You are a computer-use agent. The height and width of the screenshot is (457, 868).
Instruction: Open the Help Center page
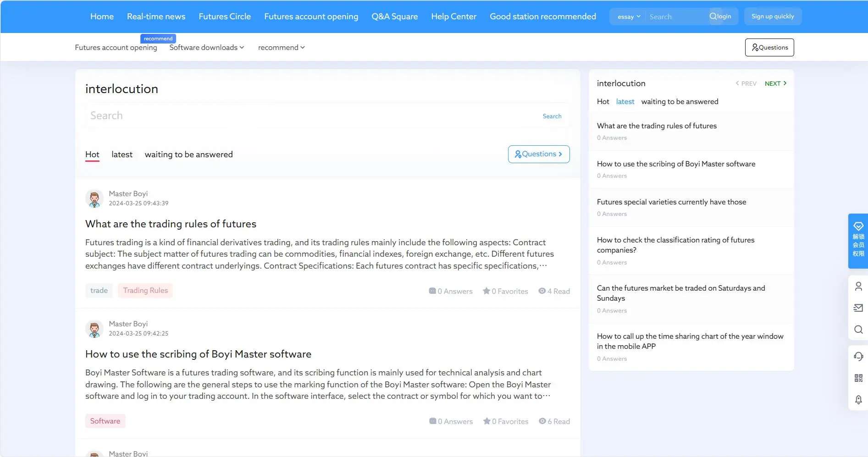tap(453, 17)
